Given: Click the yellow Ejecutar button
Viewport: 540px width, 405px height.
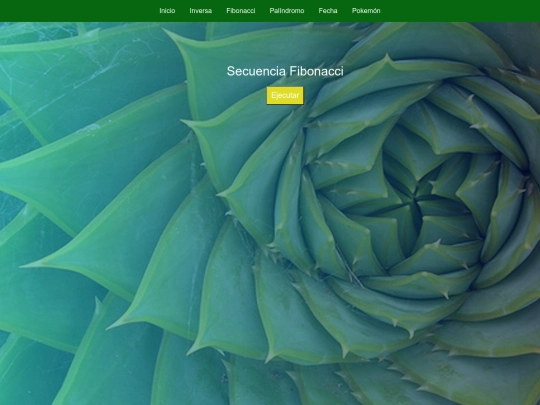Looking at the screenshot, I should pyautogui.click(x=285, y=95).
